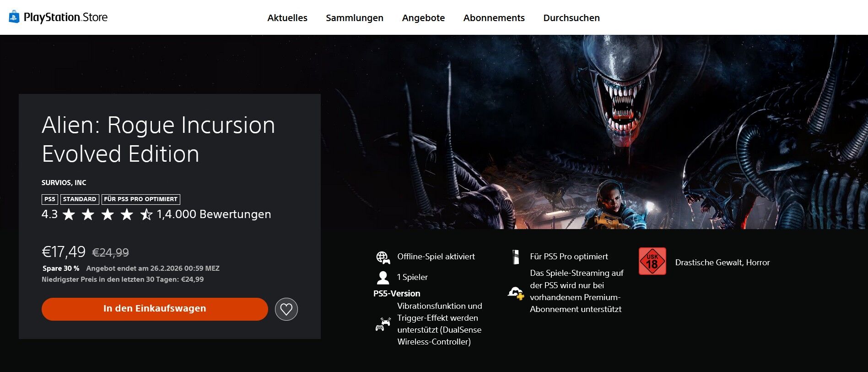
Task: Click the offline play globe icon
Action: coord(383,257)
